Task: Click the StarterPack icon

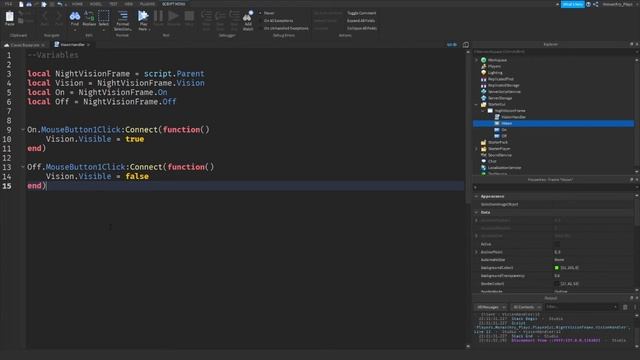Action: (484, 142)
